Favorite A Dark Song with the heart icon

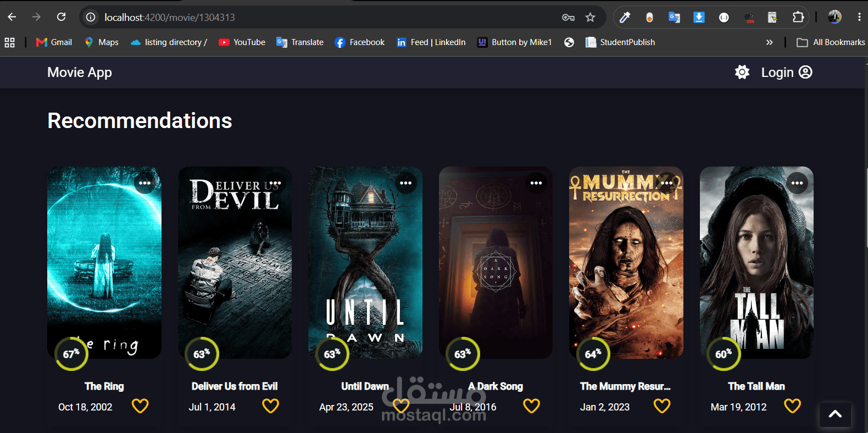point(532,406)
